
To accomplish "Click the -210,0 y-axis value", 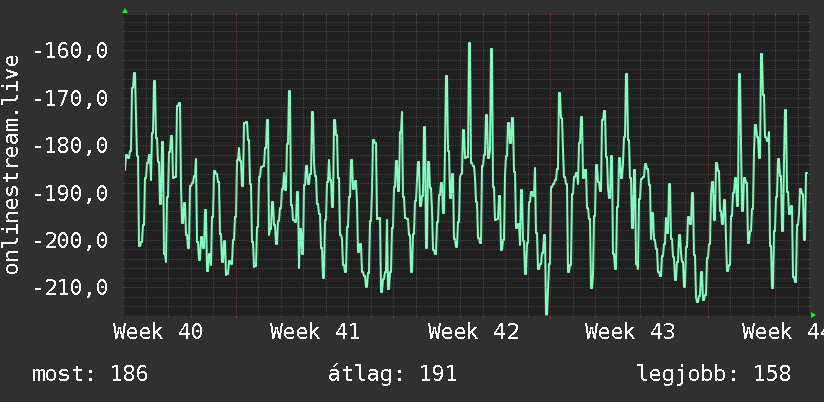I will click(70, 288).
